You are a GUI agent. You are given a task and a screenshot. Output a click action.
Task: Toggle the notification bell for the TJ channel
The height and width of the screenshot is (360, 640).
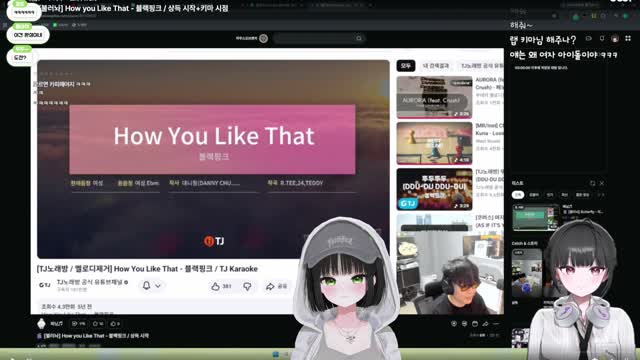coord(147,286)
